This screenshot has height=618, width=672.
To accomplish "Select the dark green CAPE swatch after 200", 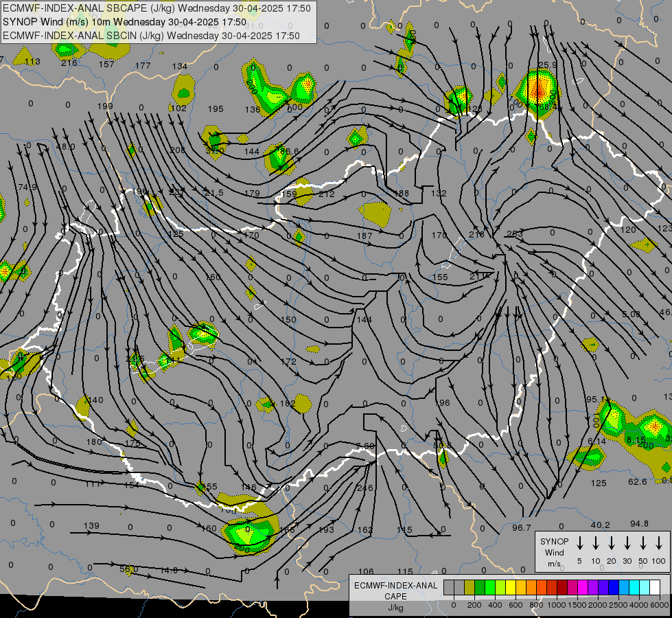I will pyautogui.click(x=480, y=588).
